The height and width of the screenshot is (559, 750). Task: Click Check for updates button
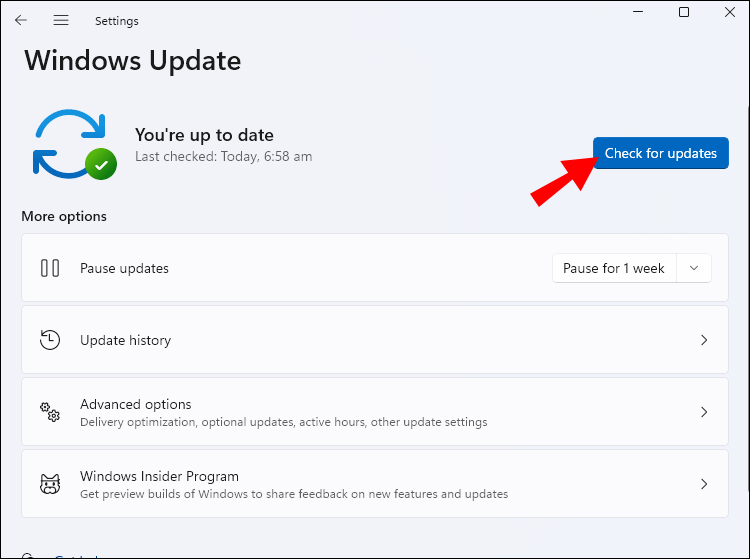tap(661, 153)
